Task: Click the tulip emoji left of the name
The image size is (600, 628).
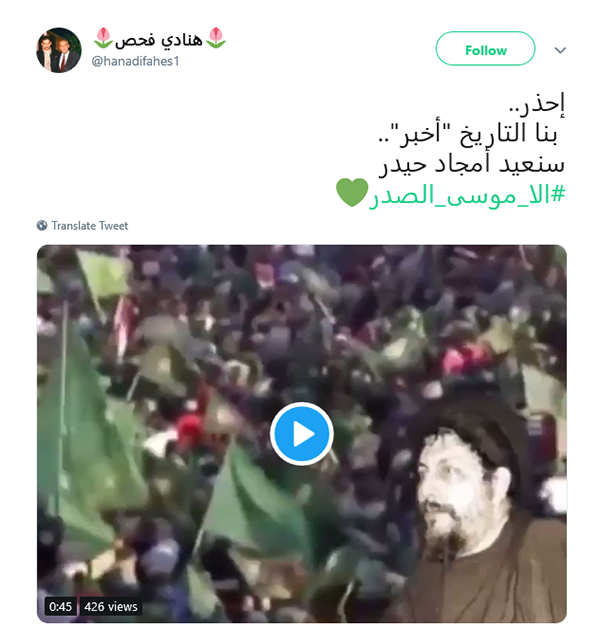Action: pyautogui.click(x=103, y=38)
